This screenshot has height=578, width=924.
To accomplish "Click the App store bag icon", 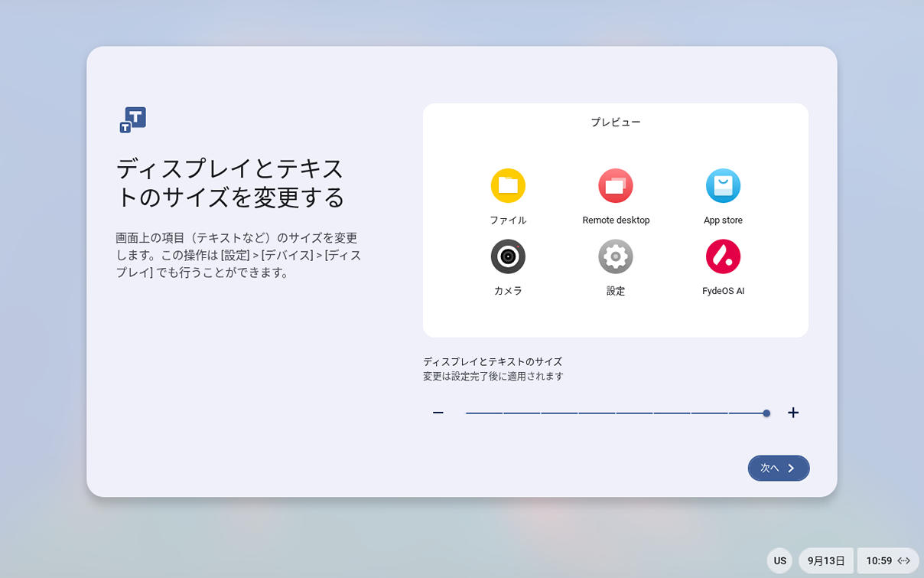I will point(723,185).
